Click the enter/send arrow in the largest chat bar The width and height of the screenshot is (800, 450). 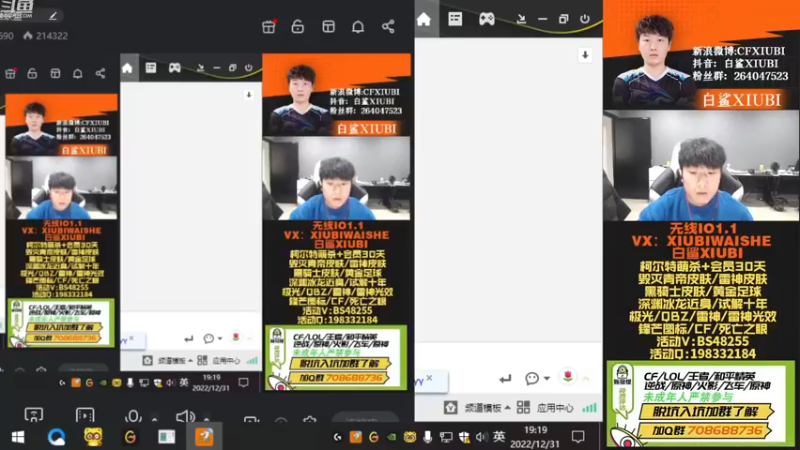pos(505,379)
